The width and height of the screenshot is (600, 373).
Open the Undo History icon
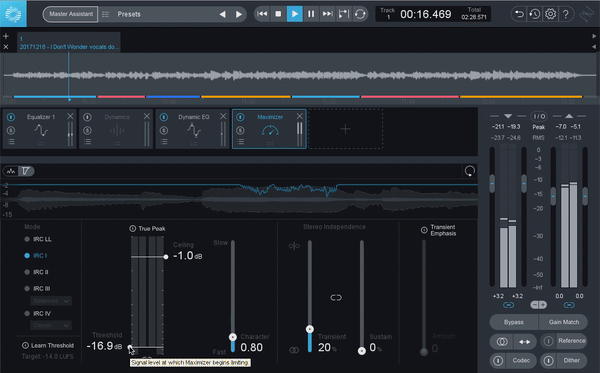535,14
